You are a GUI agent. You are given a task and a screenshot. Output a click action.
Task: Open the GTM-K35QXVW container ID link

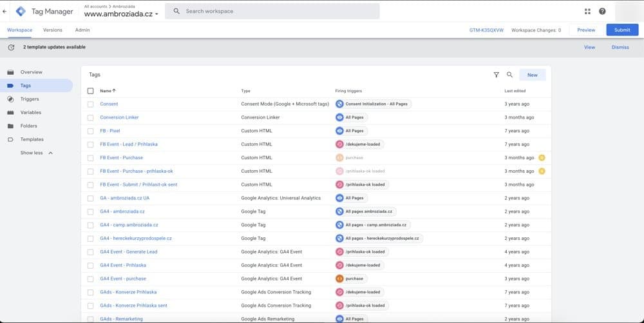(x=486, y=30)
